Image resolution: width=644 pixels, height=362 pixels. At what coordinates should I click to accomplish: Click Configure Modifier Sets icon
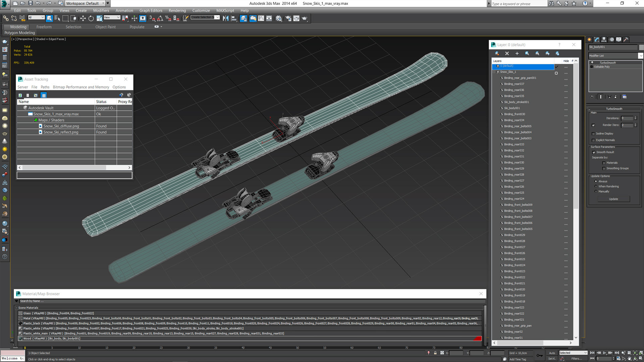click(625, 97)
